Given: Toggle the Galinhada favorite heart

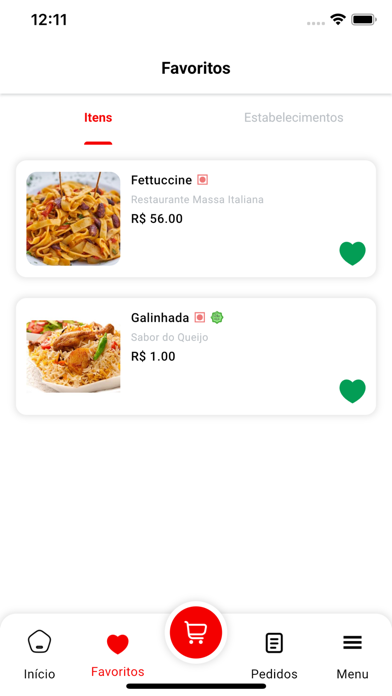Looking at the screenshot, I should [352, 391].
